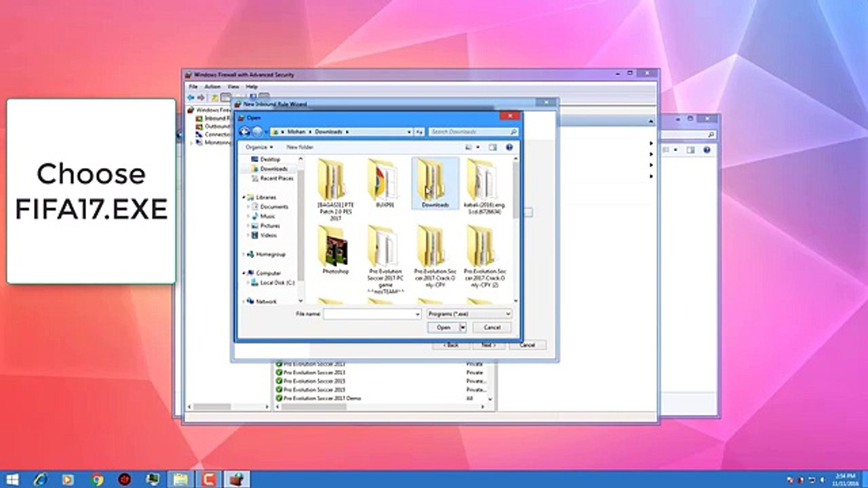Select Downloads in the navigation pane
The width and height of the screenshot is (868, 488).
click(x=274, y=169)
